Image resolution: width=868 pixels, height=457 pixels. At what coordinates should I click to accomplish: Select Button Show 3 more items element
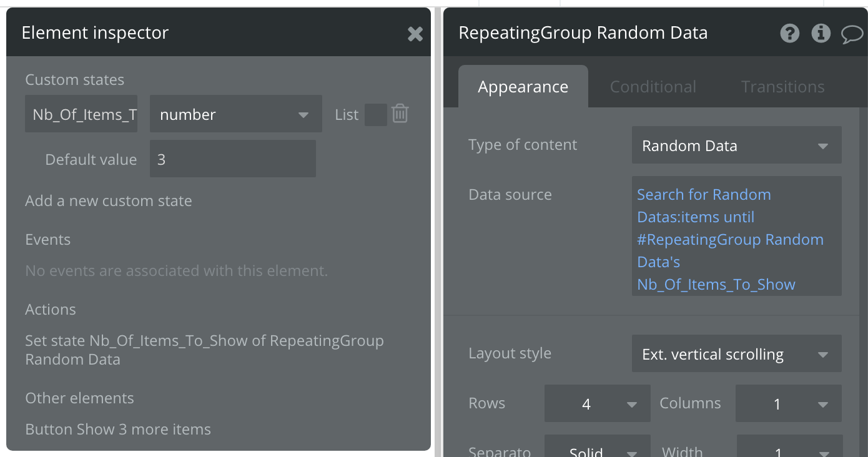click(x=118, y=430)
